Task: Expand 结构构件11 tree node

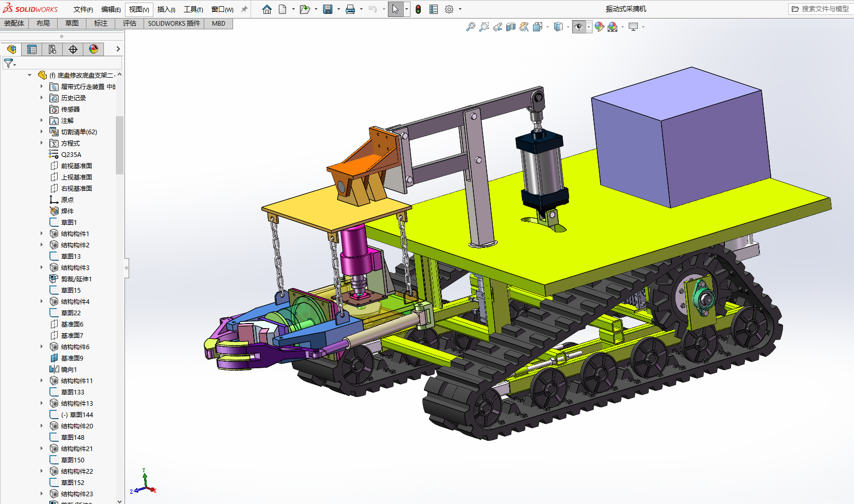Action: point(42,381)
